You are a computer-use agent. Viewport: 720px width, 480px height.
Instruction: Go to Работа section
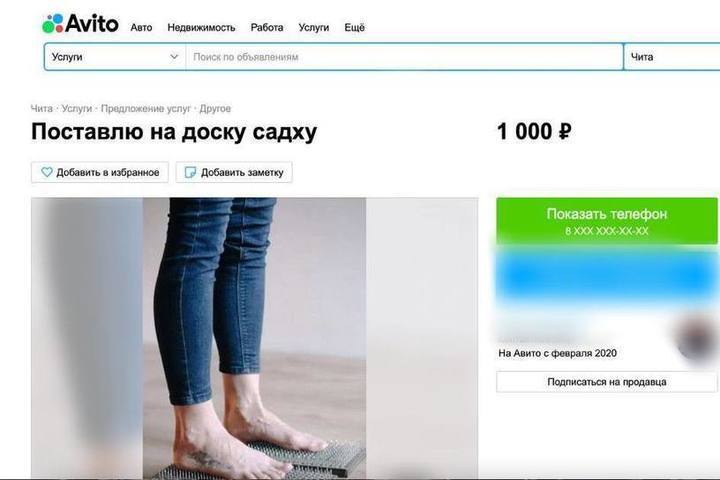coord(267,28)
